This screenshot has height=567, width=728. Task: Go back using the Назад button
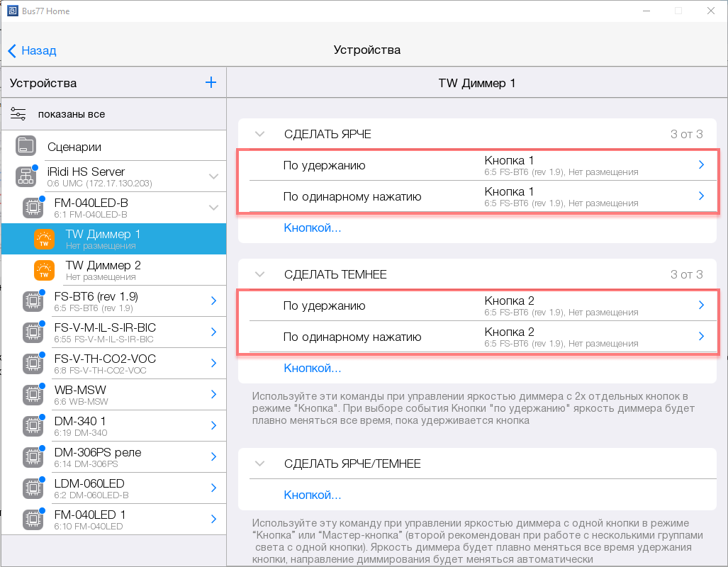(x=32, y=50)
